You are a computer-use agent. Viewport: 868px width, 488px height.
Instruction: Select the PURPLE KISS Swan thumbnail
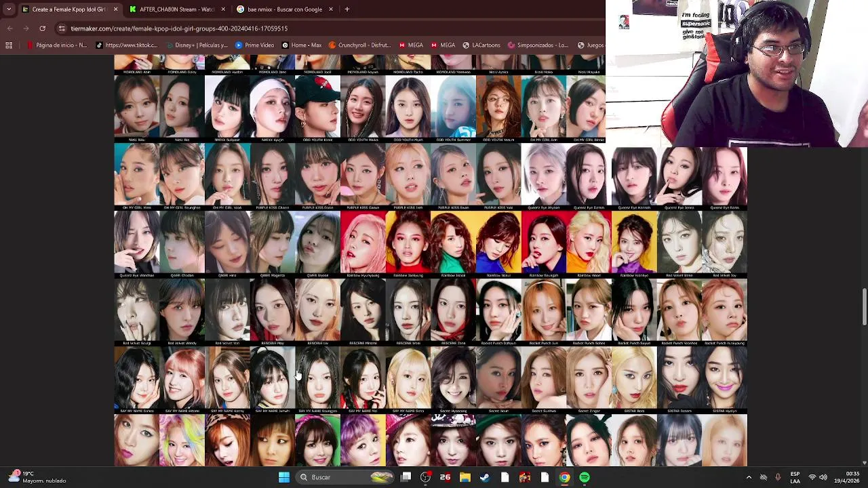(x=454, y=177)
